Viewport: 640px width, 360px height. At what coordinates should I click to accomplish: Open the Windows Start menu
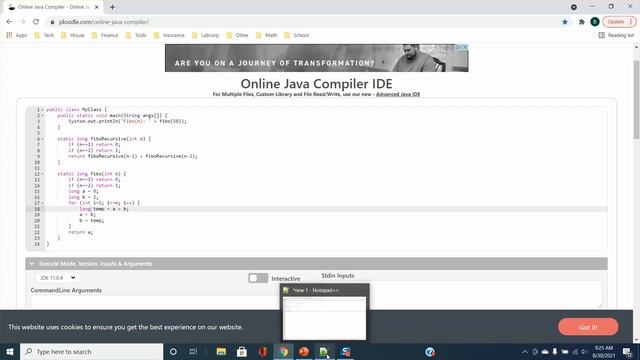(10, 351)
